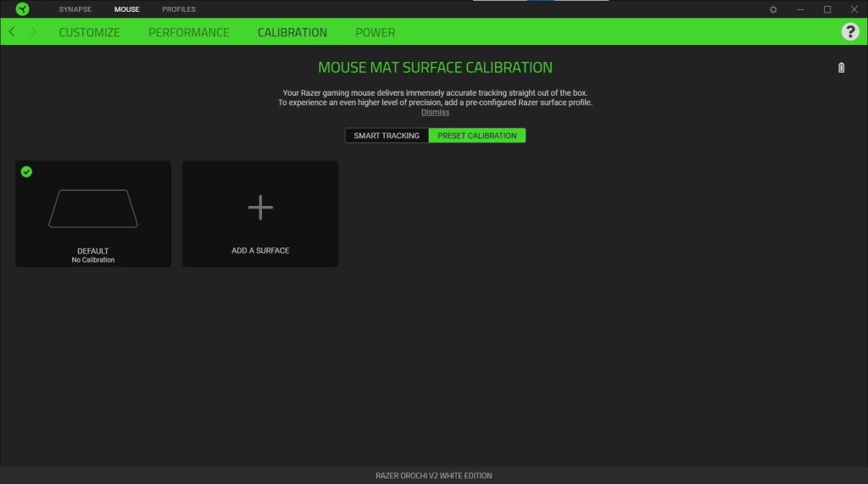Click the plus icon to add surface
Image resolution: width=868 pixels, height=484 pixels.
click(260, 208)
